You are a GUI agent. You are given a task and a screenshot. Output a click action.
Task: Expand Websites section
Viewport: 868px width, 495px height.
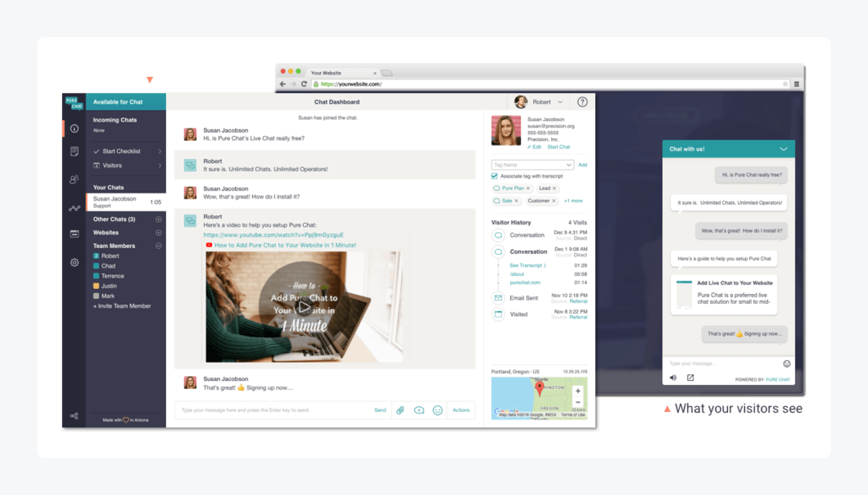coord(159,233)
